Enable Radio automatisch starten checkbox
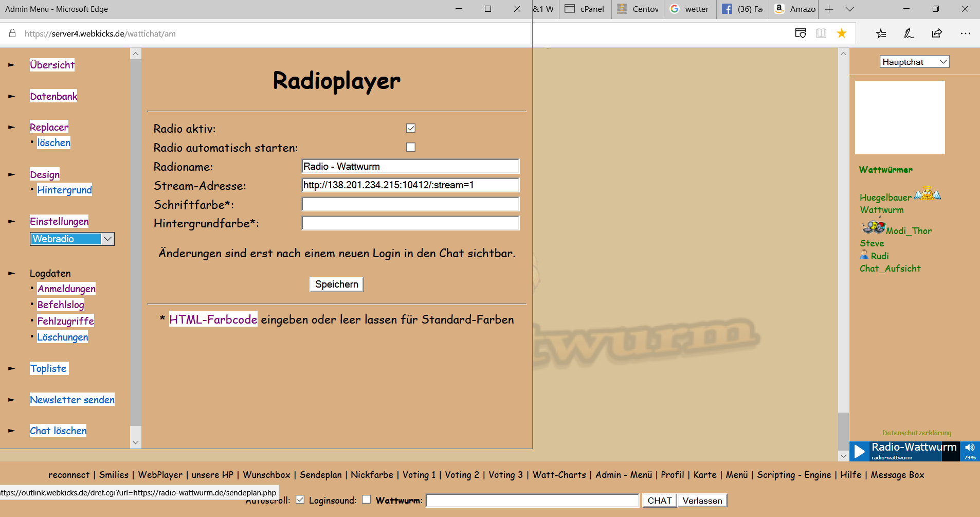This screenshot has width=980, height=517. coord(411,147)
